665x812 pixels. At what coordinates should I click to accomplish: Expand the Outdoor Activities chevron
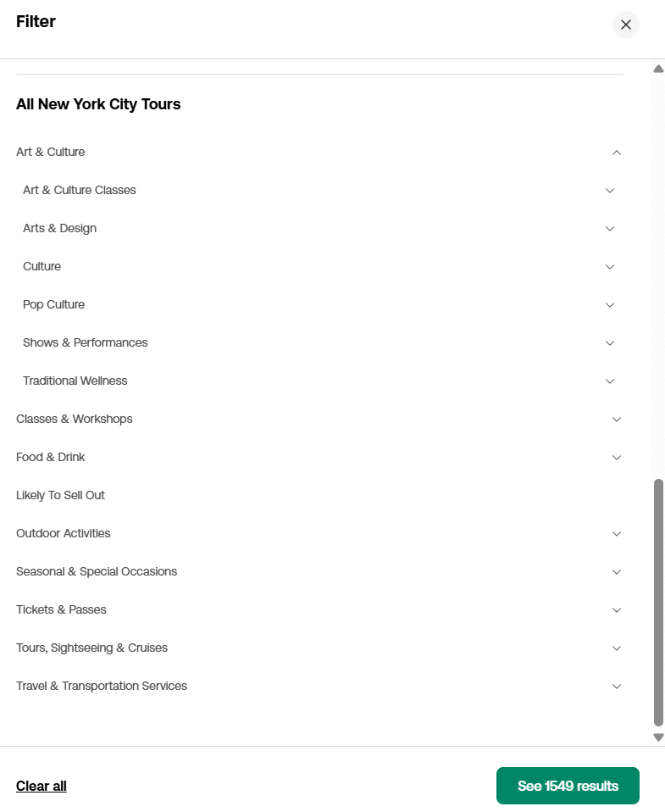point(617,533)
